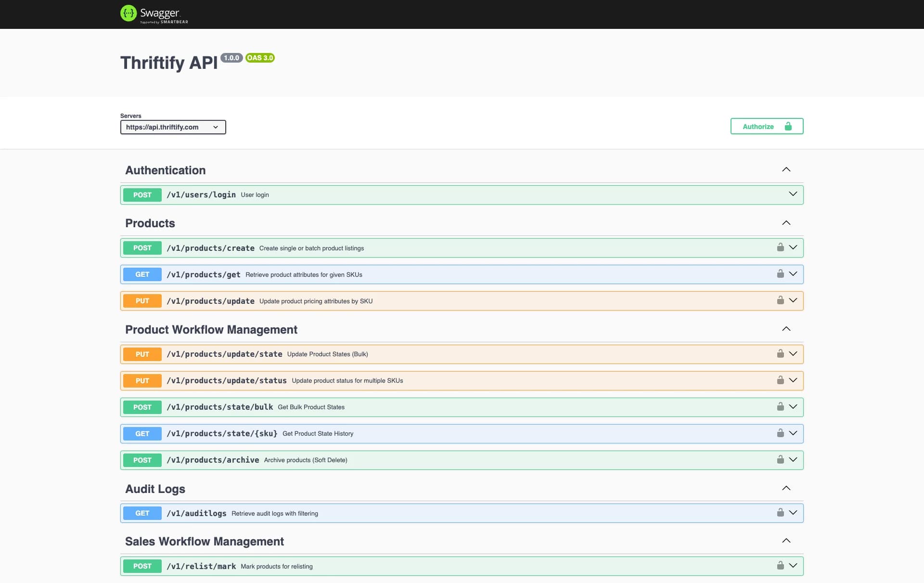Click GET badge of /v1/products/get
The width and height of the screenshot is (924, 583).
point(142,274)
